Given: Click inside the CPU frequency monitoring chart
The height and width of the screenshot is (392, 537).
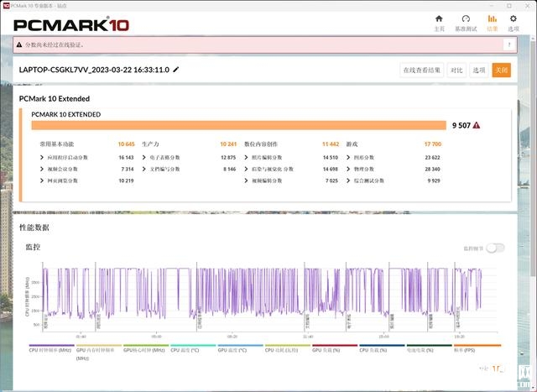Looking at the screenshot, I should click(x=270, y=297).
